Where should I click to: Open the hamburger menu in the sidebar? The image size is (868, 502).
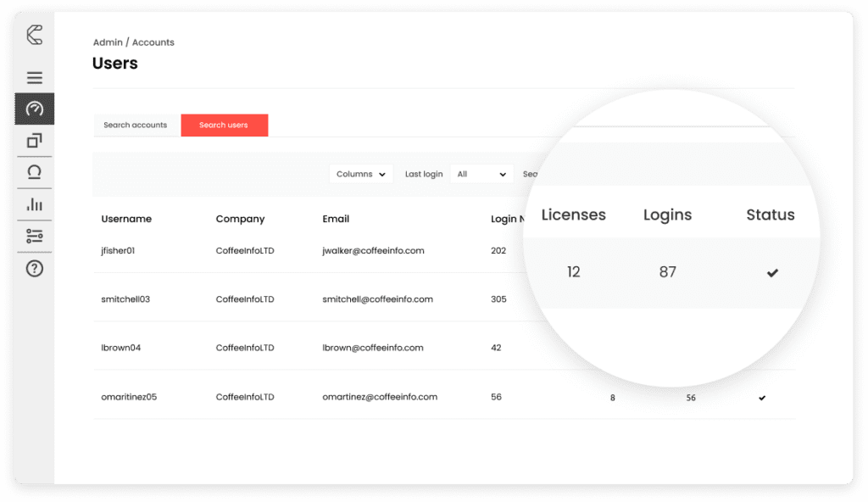tap(35, 78)
